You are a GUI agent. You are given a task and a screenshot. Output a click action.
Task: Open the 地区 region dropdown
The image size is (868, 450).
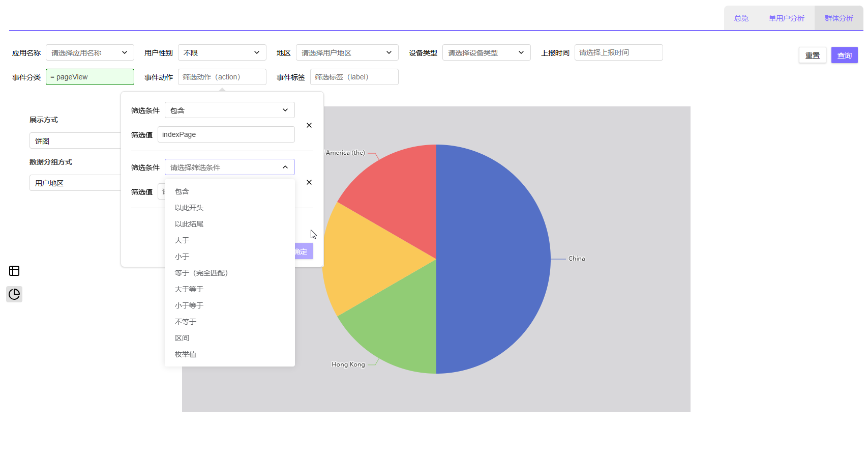pos(347,52)
